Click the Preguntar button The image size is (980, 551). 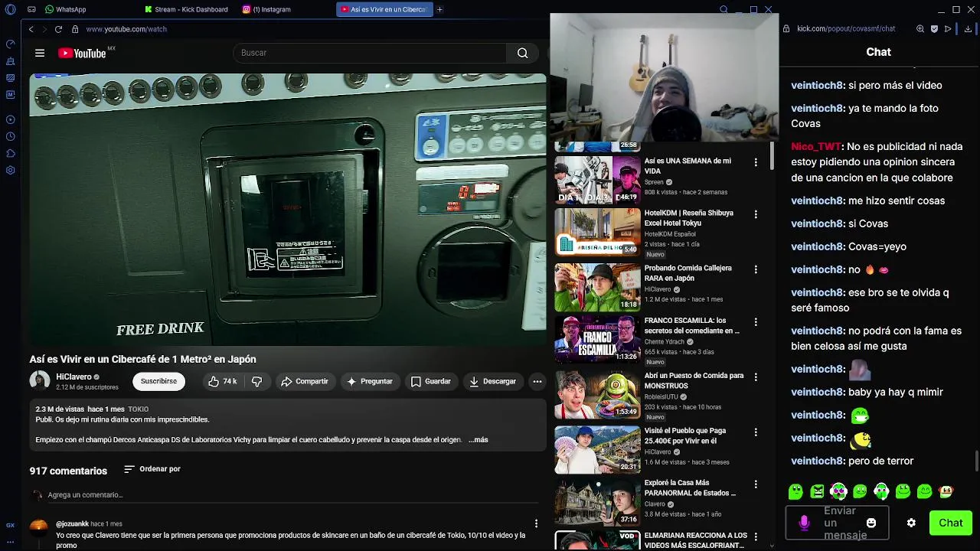click(x=370, y=381)
